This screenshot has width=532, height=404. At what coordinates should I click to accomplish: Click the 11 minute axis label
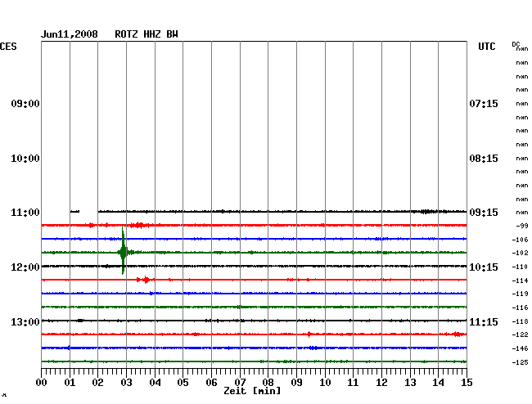pyautogui.click(x=354, y=383)
